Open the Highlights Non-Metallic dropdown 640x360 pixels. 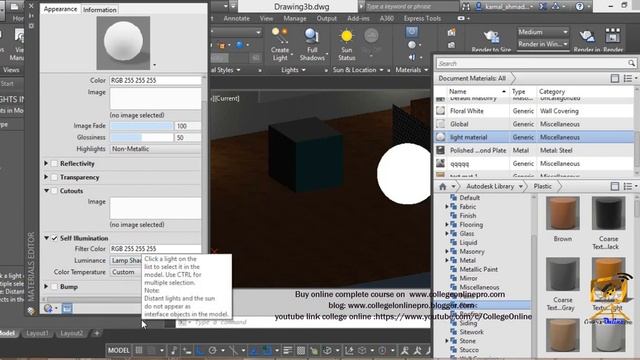click(155, 149)
